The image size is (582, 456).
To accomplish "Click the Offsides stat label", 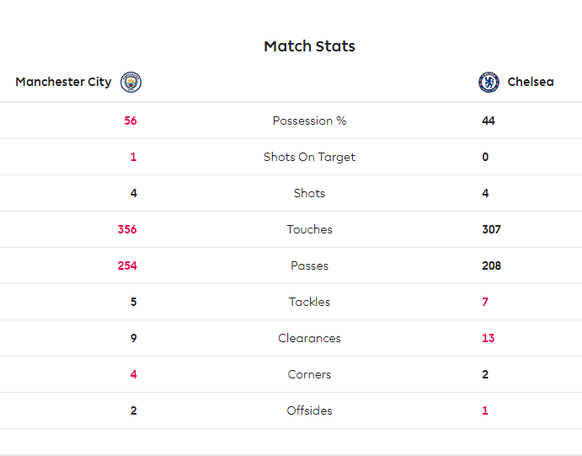I will (309, 410).
